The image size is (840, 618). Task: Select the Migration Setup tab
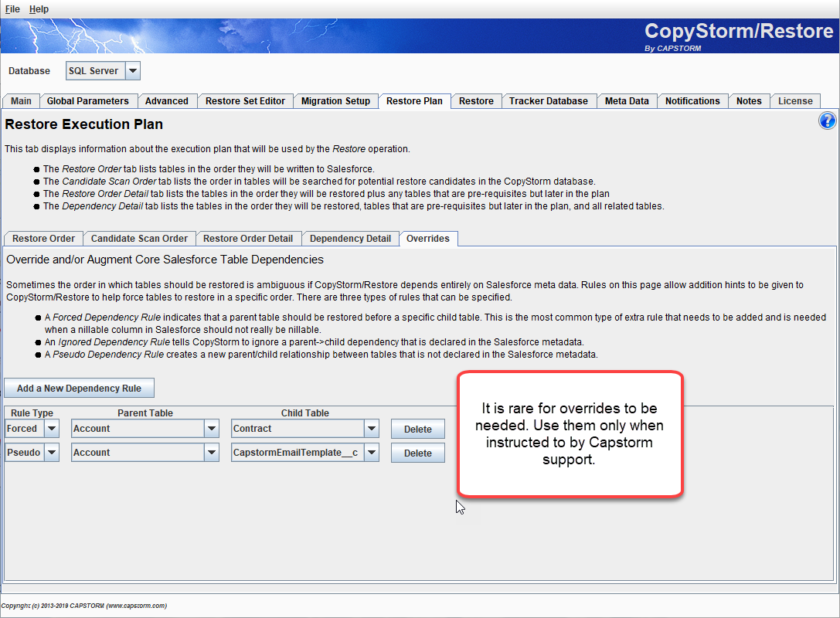pos(336,101)
